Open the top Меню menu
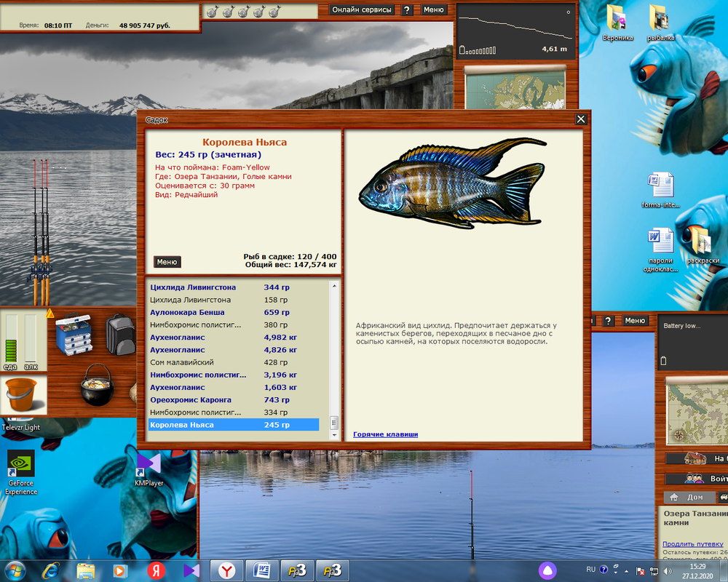The width and height of the screenshot is (728, 582). (434, 10)
